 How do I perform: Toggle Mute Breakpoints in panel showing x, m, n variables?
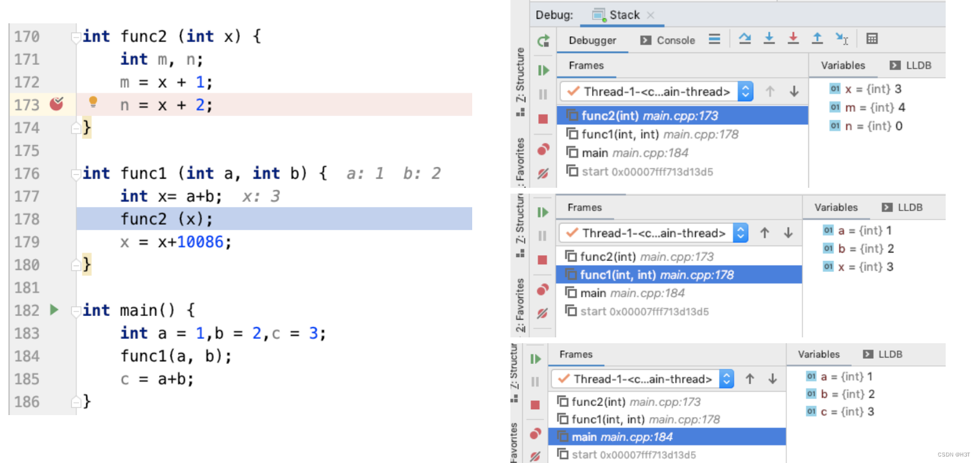(x=543, y=174)
